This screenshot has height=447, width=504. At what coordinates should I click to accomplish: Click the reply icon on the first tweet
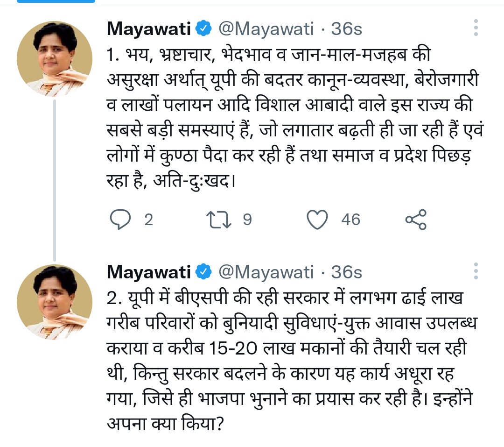click(x=121, y=219)
